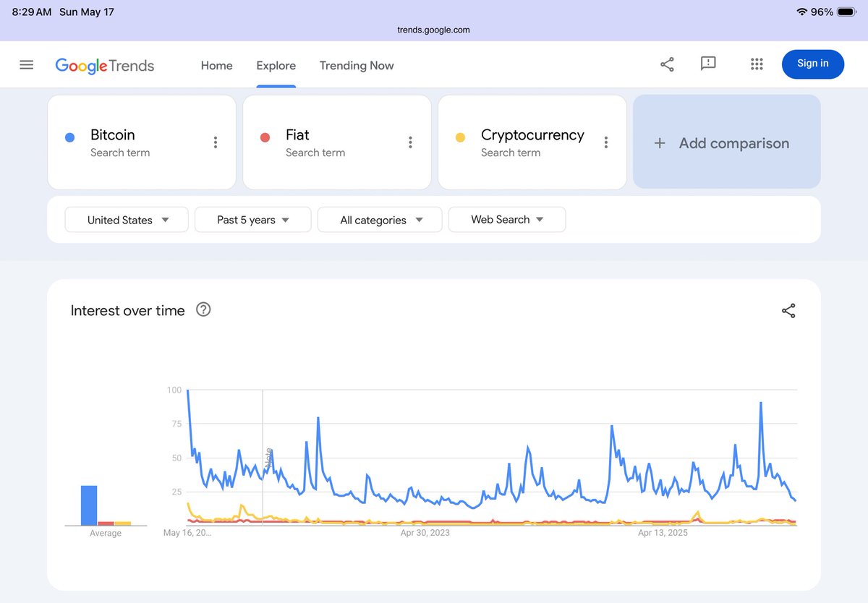868x603 pixels.
Task: Open options menu for Fiat term
Action: point(410,142)
